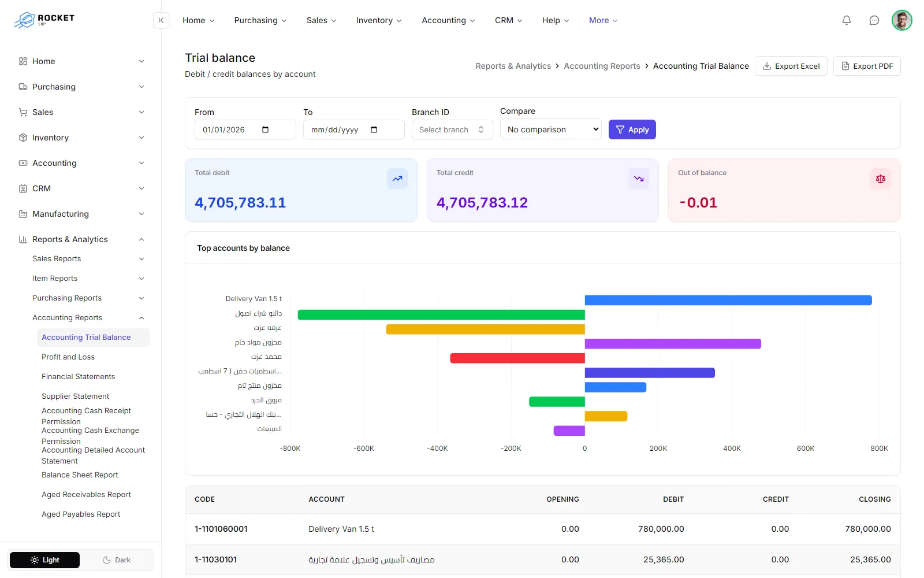This screenshot has height=578, width=924.
Task: Click the Sales cart icon in sidebar
Action: [x=23, y=112]
